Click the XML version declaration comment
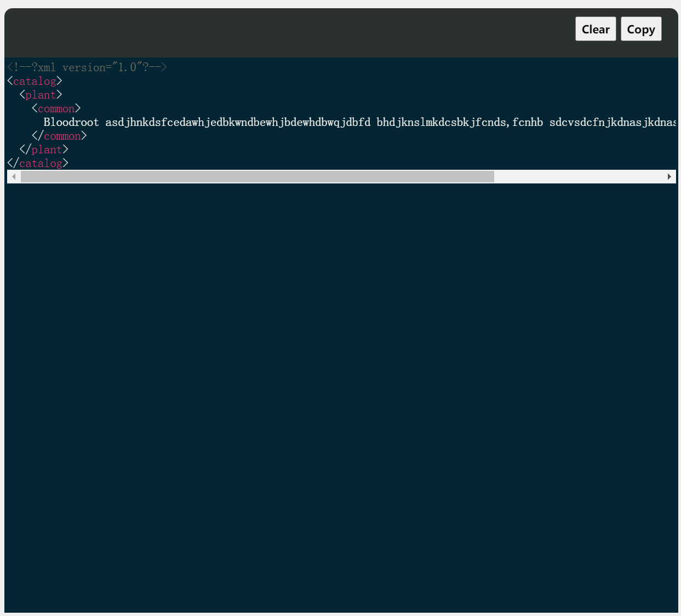 pos(87,67)
